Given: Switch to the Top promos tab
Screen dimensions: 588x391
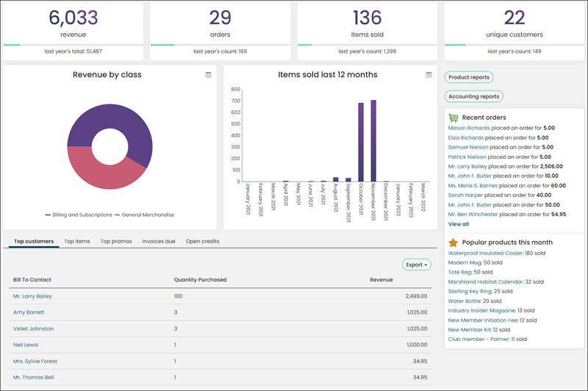Looking at the screenshot, I should 116,241.
